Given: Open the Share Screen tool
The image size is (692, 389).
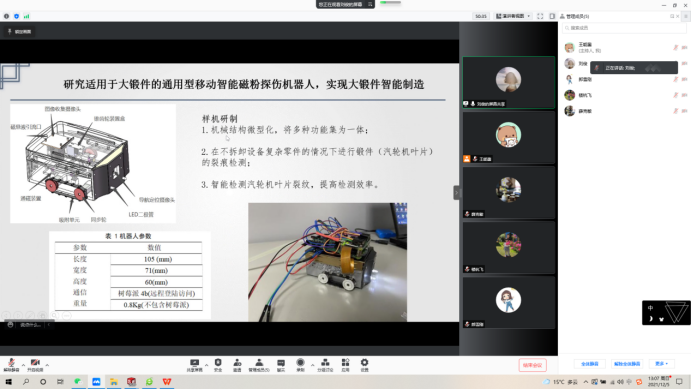Looking at the screenshot, I should coord(194,365).
